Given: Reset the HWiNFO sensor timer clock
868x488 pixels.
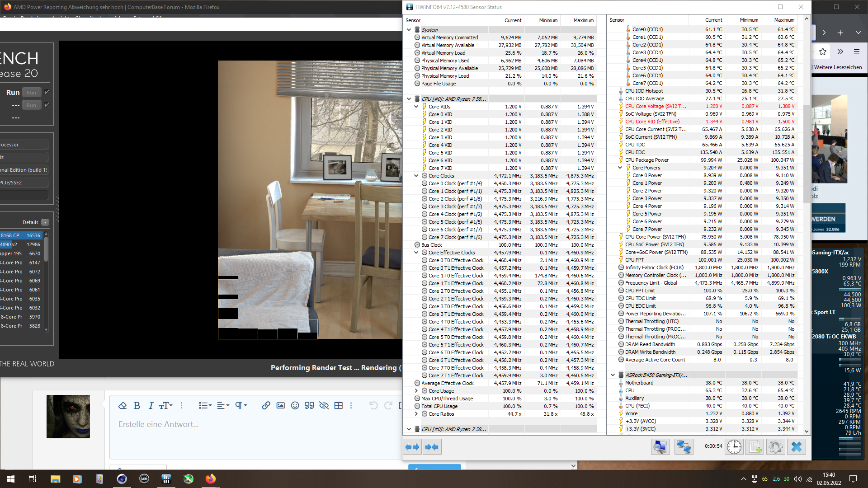Looking at the screenshot, I should [734, 447].
